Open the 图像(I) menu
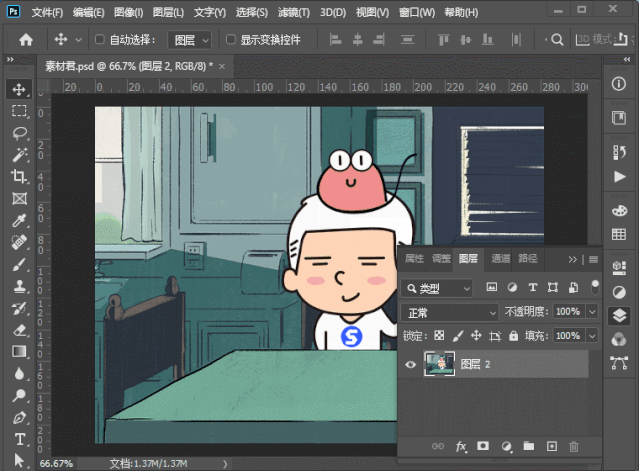The height and width of the screenshot is (471, 639). coord(128,13)
